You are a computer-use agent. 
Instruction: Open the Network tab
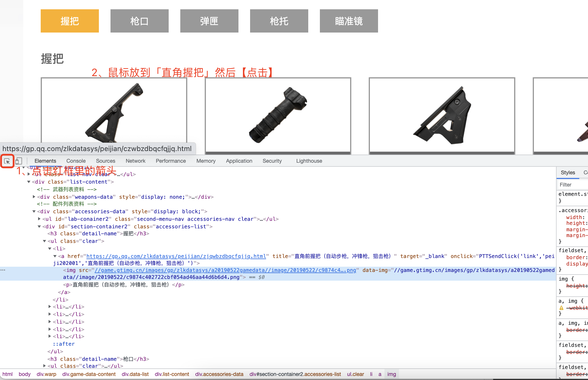click(135, 161)
